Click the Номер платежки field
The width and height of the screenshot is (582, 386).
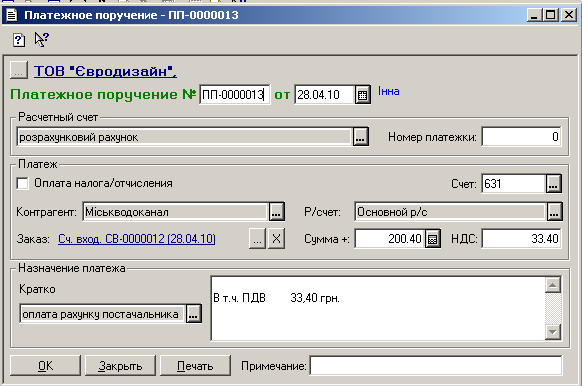[521, 137]
